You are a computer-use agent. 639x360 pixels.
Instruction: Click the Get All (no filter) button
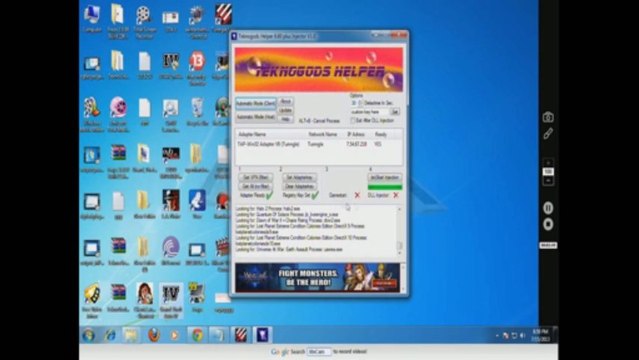pos(256,186)
